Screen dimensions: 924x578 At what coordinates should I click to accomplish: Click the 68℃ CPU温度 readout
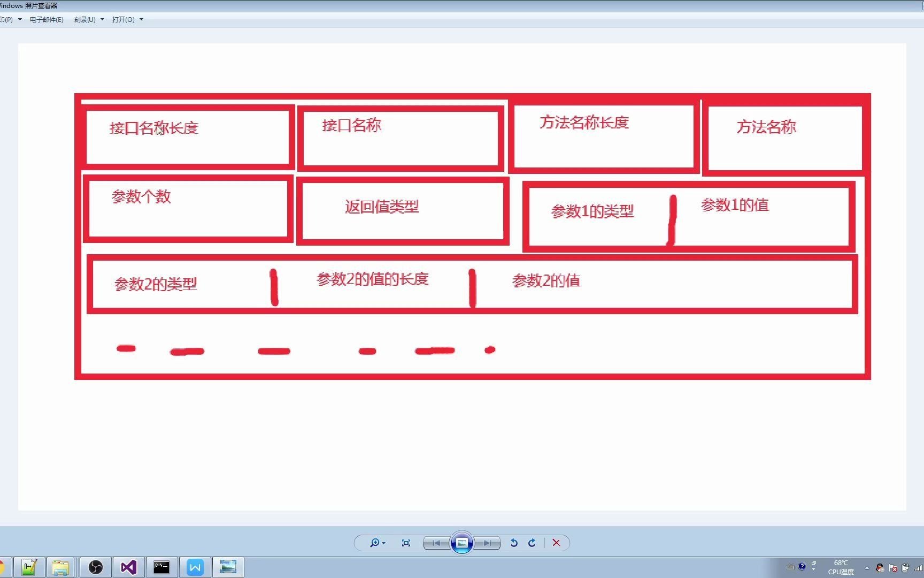point(841,567)
